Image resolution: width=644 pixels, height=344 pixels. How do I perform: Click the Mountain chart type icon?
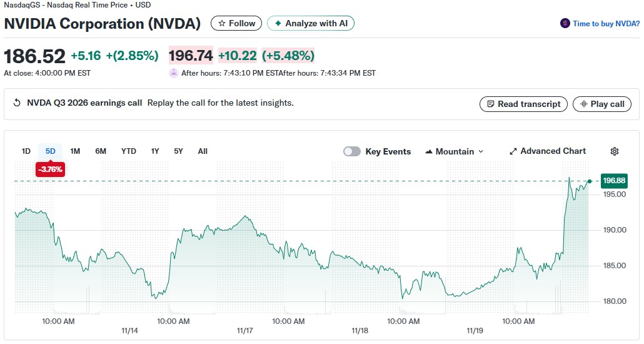(429, 151)
